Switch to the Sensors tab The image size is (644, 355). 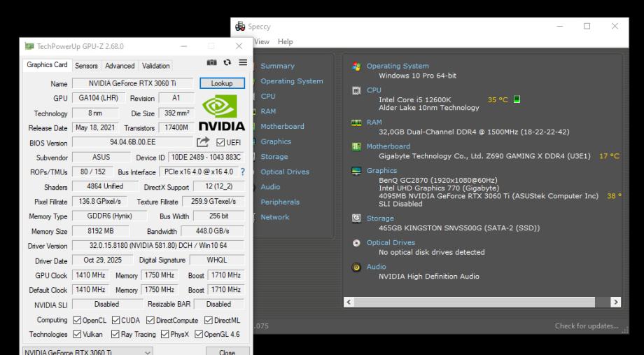(86, 66)
